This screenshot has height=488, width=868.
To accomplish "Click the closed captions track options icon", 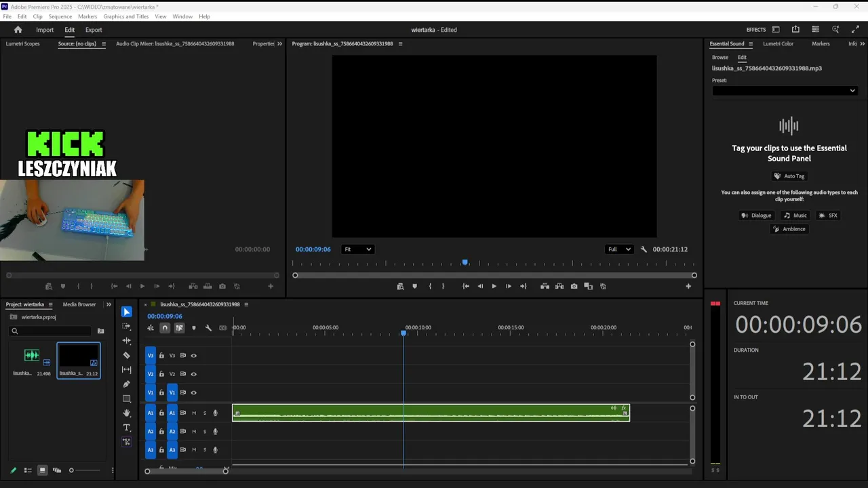I will [x=222, y=328].
